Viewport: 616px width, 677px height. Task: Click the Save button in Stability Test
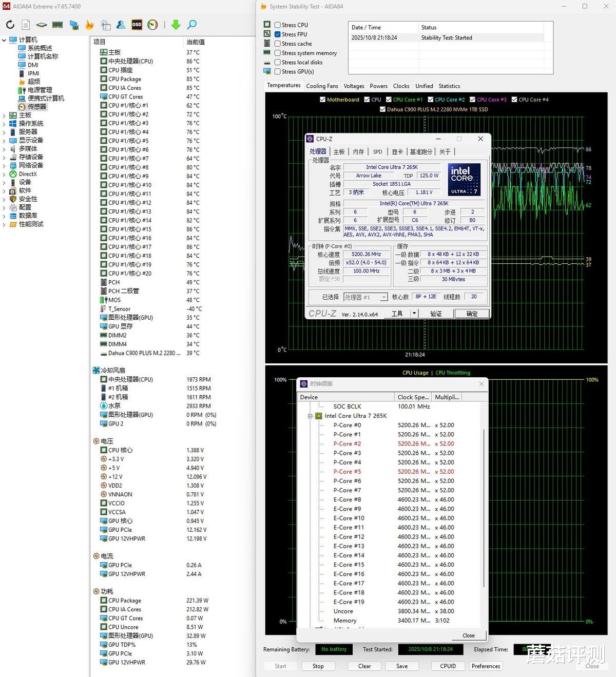[x=402, y=666]
